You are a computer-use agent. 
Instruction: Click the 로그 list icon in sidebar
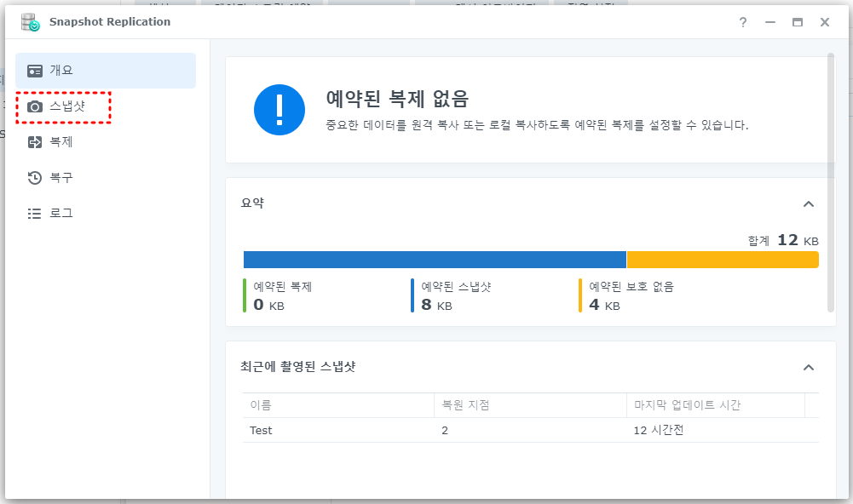pyautogui.click(x=36, y=212)
